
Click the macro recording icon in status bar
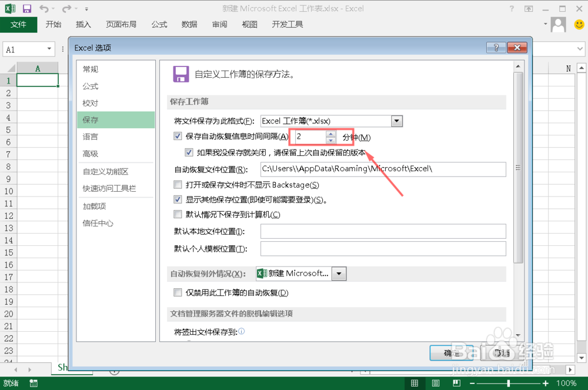34,384
